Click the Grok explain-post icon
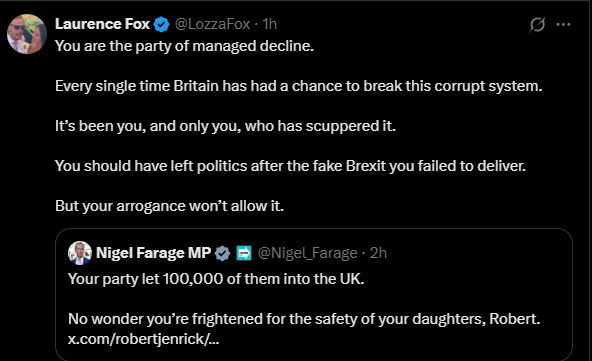592x361 pixels. click(x=537, y=25)
